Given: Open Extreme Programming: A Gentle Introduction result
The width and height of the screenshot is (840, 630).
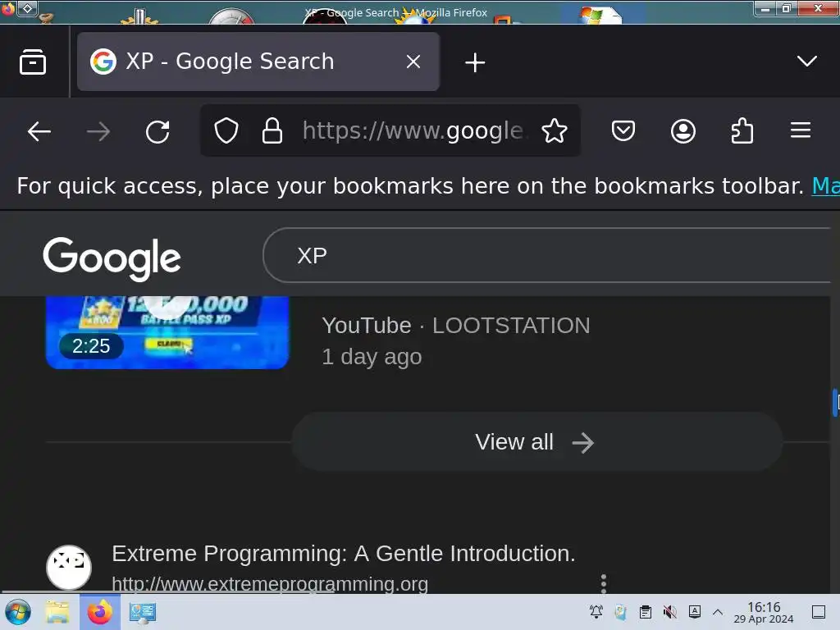Looking at the screenshot, I should pos(344,554).
